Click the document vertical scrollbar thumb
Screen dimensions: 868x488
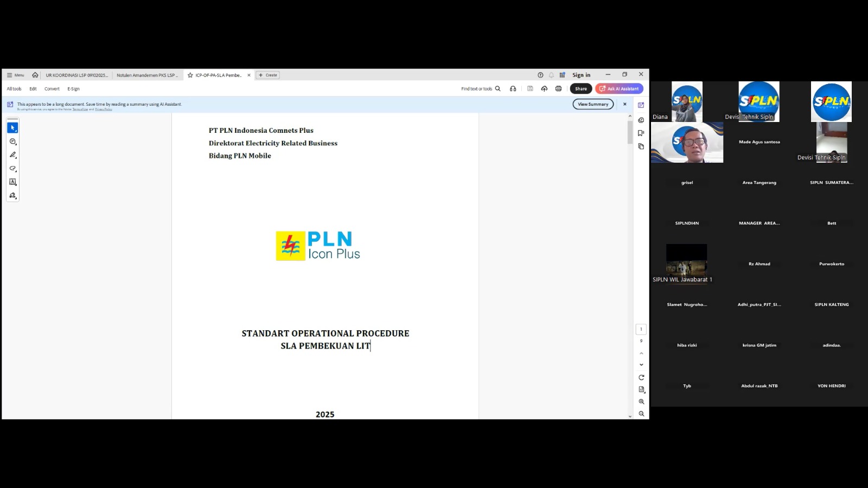coord(630,132)
